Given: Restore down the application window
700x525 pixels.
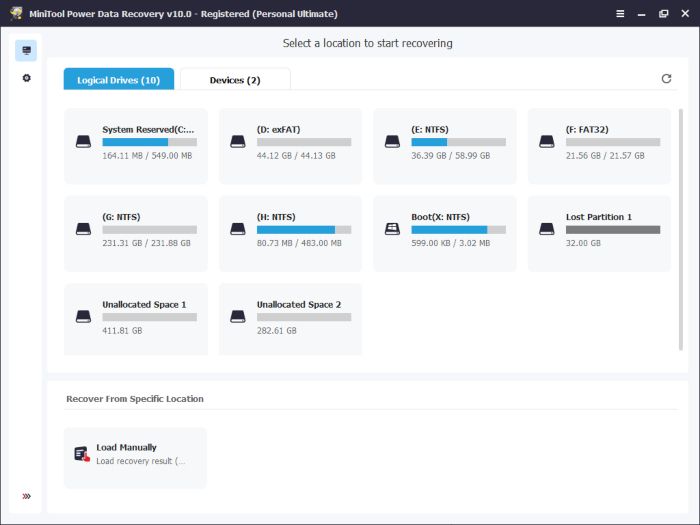Looking at the screenshot, I should (663, 14).
